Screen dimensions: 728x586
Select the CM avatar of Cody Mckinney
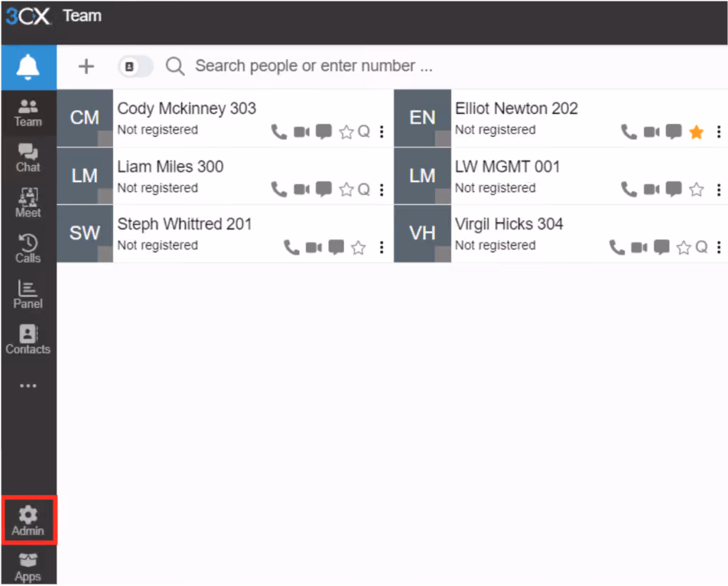coord(85,118)
